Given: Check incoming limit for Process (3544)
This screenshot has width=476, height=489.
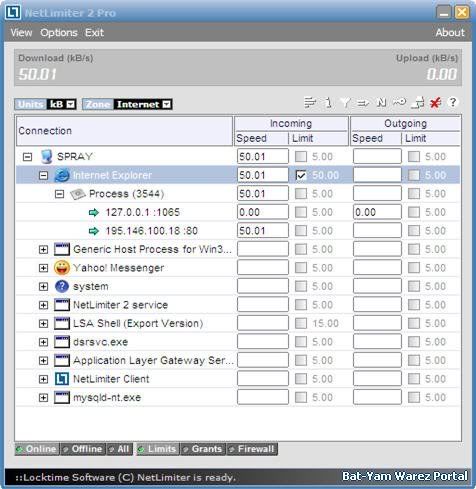Looking at the screenshot, I should click(x=301, y=194).
